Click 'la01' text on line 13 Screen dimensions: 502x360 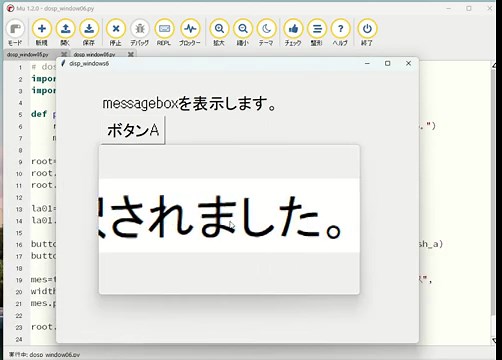click(42, 209)
